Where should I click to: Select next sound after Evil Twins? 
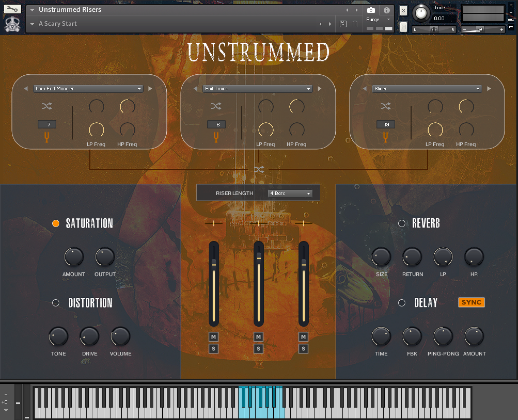[319, 89]
